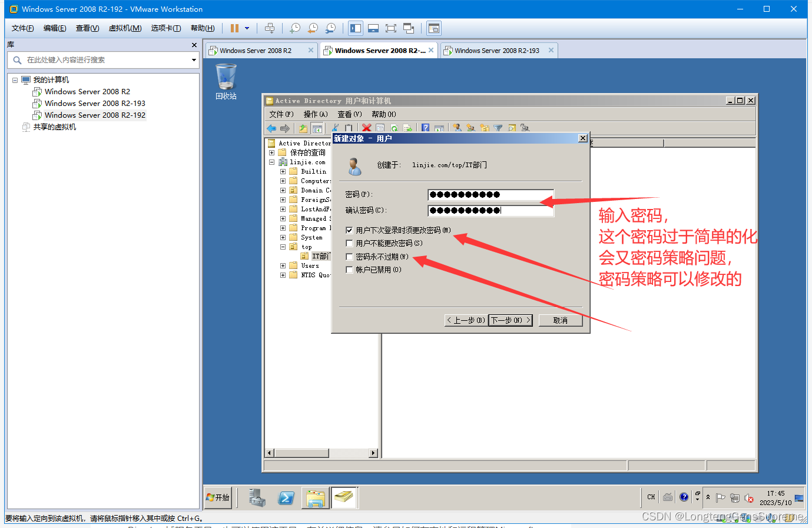The width and height of the screenshot is (812, 528).
Task: Click the find objects icon
Action: [512, 128]
